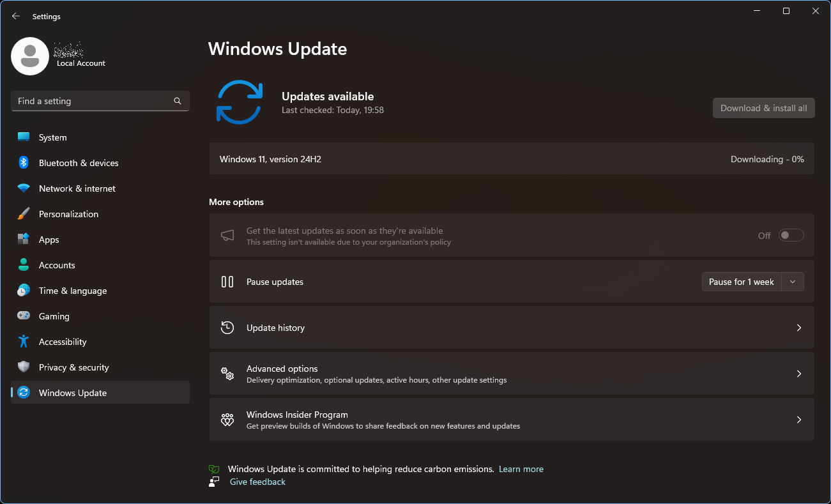Expand the Update history chevron
Image resolution: width=831 pixels, height=504 pixels.
click(799, 328)
